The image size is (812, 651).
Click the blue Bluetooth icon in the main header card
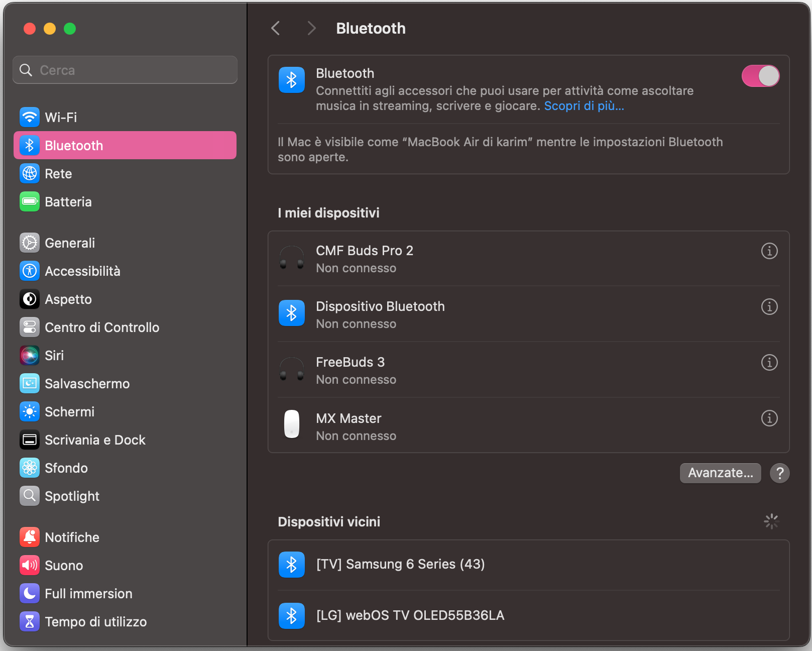(292, 80)
